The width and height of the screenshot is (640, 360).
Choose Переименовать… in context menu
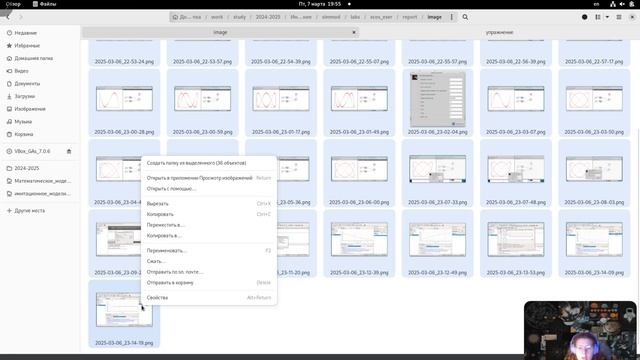[209, 251]
